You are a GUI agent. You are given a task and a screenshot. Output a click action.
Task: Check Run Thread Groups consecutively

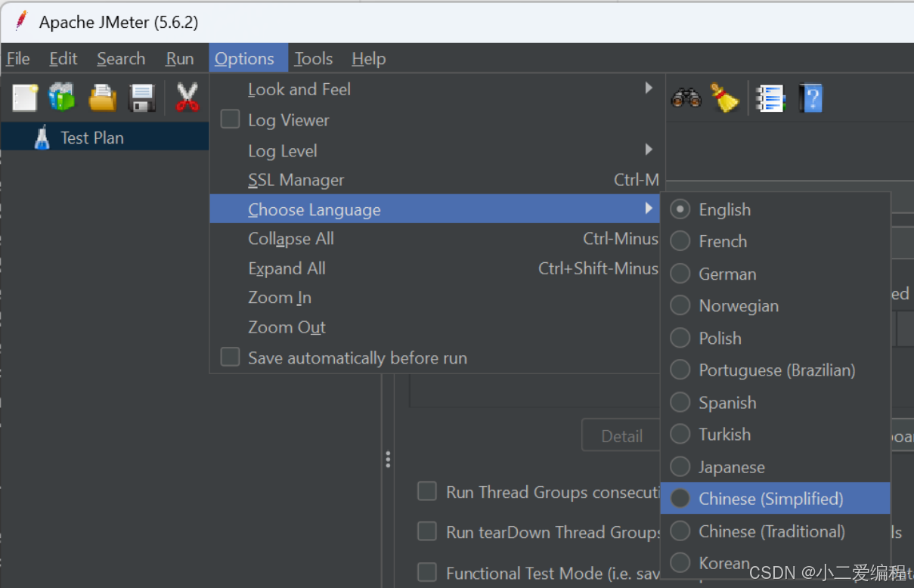427,492
